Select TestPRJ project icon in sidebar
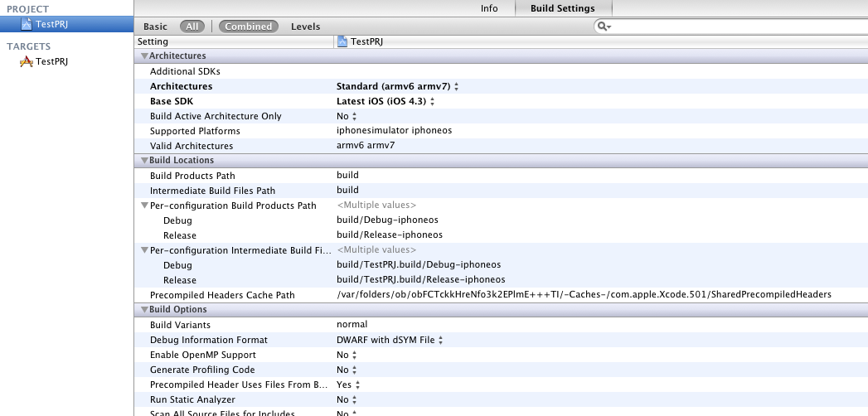Image resolution: width=868 pixels, height=416 pixels. [27, 24]
